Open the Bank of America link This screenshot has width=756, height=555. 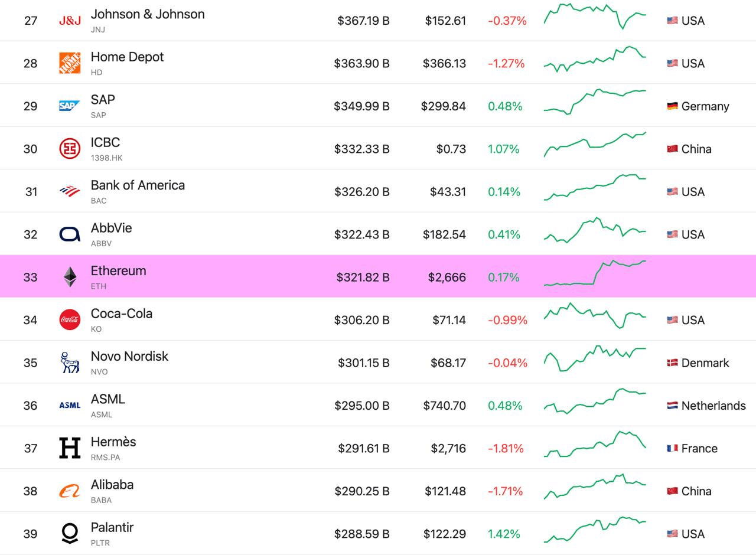pyautogui.click(x=138, y=185)
